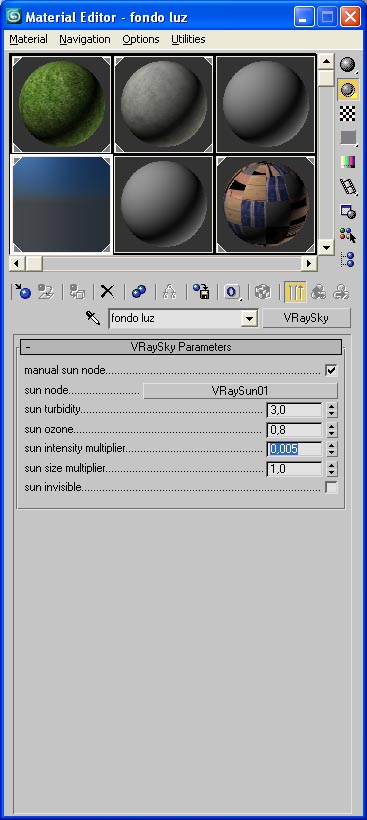Click the VRaySky type button
Viewport: 367px width, 820px height.
pos(306,318)
